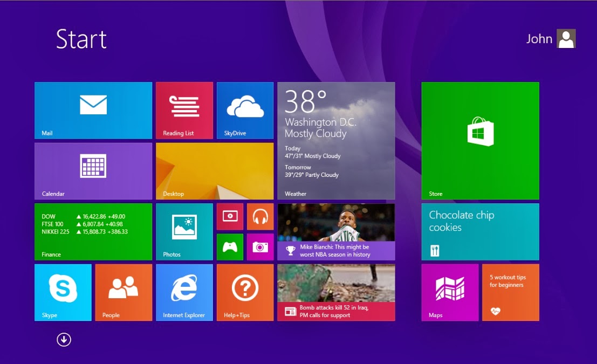Open the Help+Tips tile
The width and height of the screenshot is (597, 364).
[245, 292]
